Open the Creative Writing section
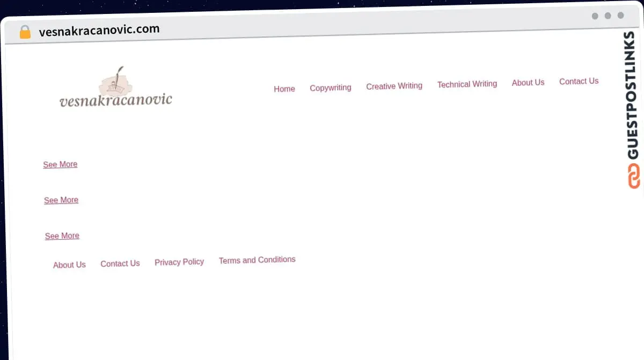 (x=394, y=86)
